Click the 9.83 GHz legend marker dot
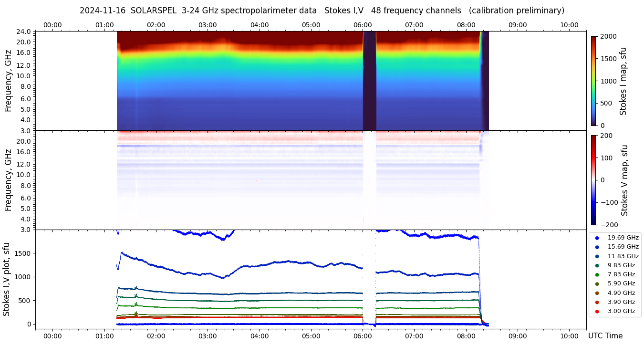Image resolution: width=644 pixels, height=346 pixels. pos(597,265)
